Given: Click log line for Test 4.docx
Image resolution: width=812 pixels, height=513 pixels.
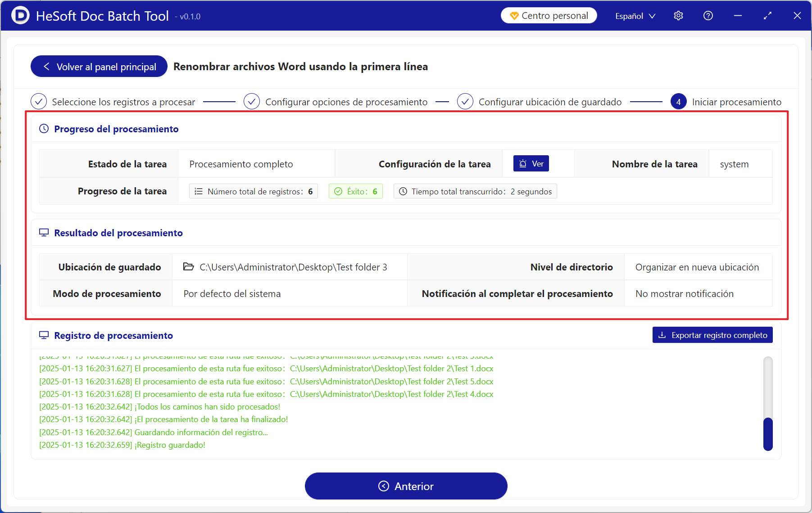Looking at the screenshot, I should [266, 394].
